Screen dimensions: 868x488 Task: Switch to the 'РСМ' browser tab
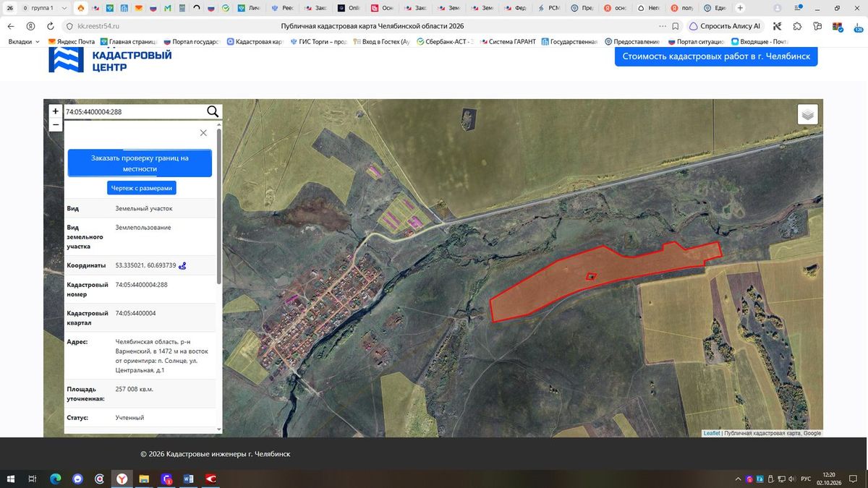[x=548, y=8]
